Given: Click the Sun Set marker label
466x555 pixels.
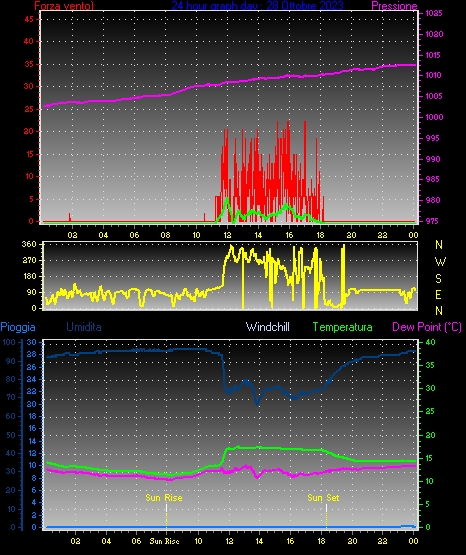Looking at the screenshot, I should pyautogui.click(x=323, y=498).
